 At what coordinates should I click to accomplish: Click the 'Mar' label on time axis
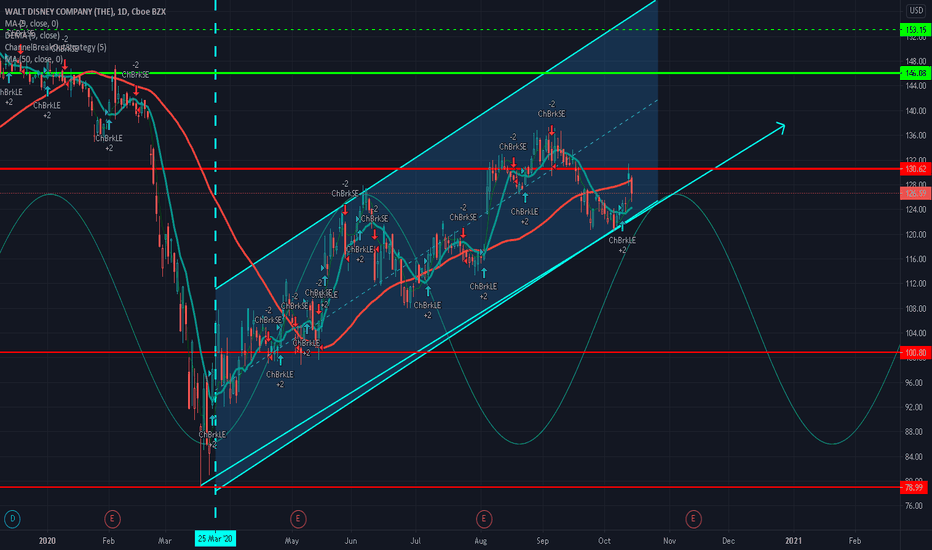(x=165, y=540)
